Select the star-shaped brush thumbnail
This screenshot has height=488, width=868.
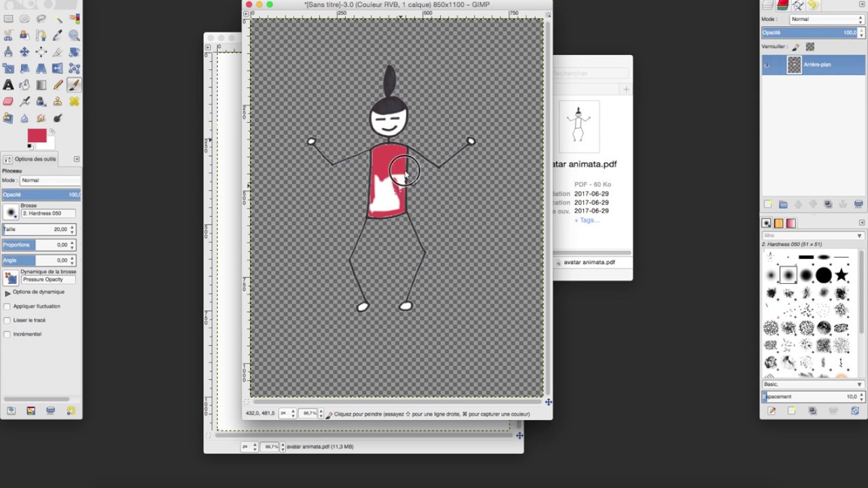842,274
